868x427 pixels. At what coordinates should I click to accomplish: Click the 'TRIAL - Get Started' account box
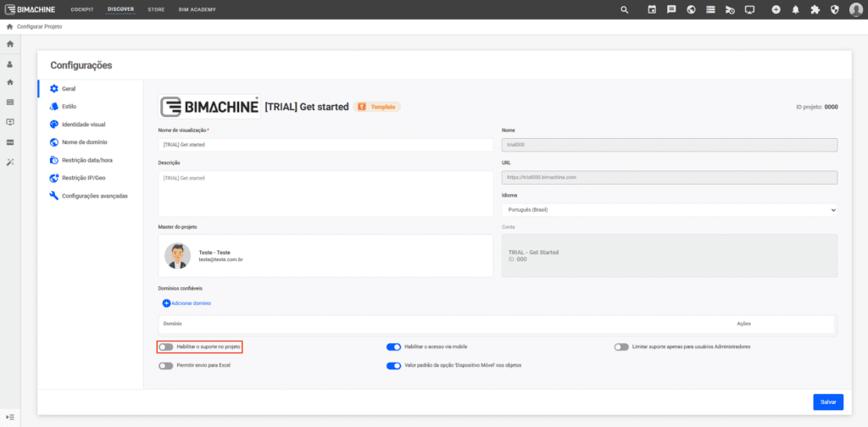coord(670,256)
